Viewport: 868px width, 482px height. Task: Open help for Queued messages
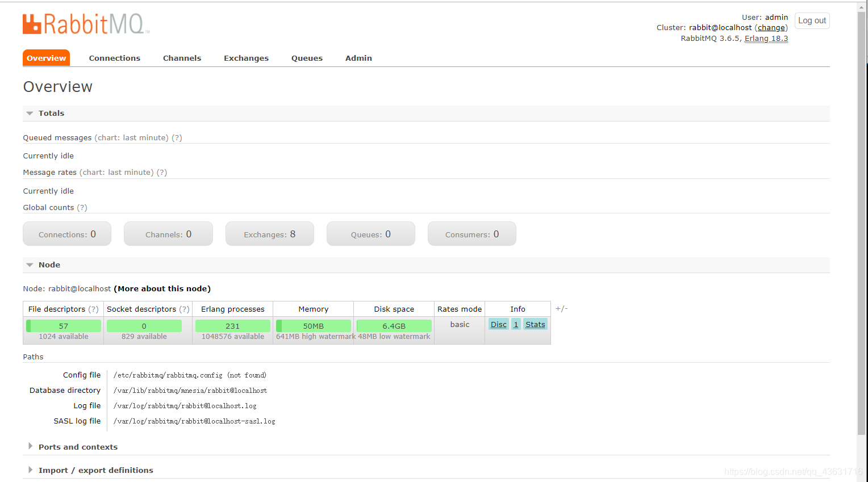pyautogui.click(x=177, y=137)
